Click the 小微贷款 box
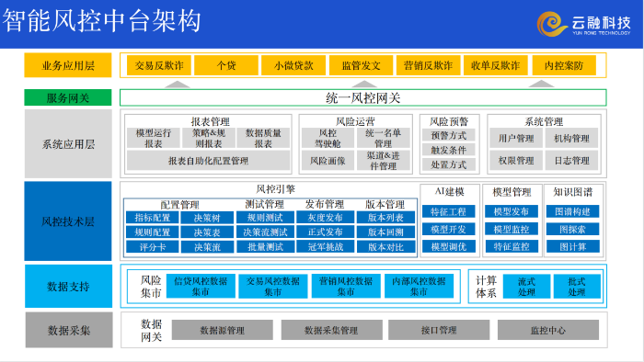Viewport: 644px width, 362px height. point(293,65)
